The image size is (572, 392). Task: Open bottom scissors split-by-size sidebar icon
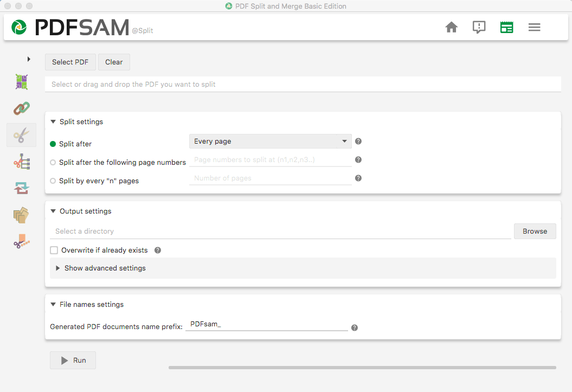[21, 241]
